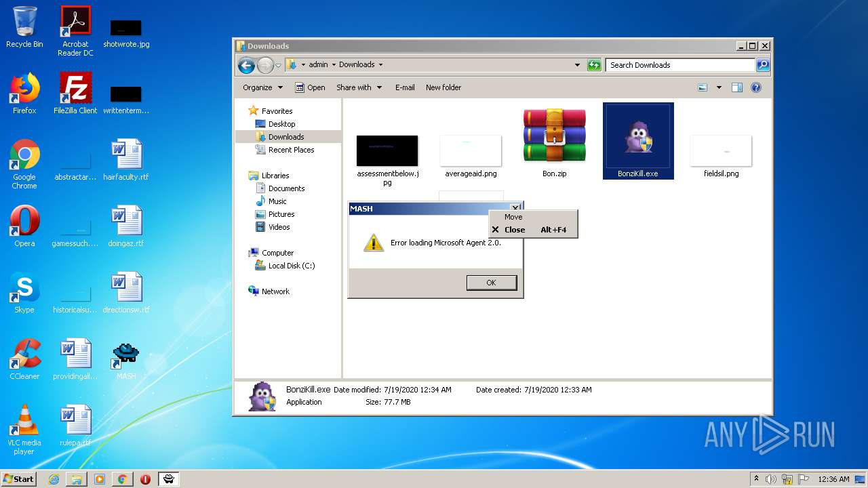Viewport: 868px width, 488px height.
Task: Open Skype desktop shortcut
Action: [x=24, y=293]
